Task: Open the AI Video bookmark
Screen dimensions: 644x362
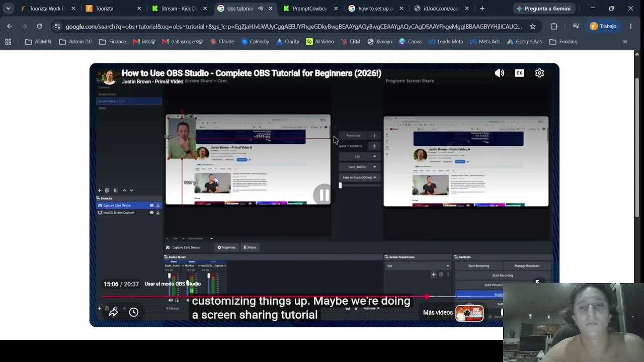Action: pyautogui.click(x=319, y=42)
